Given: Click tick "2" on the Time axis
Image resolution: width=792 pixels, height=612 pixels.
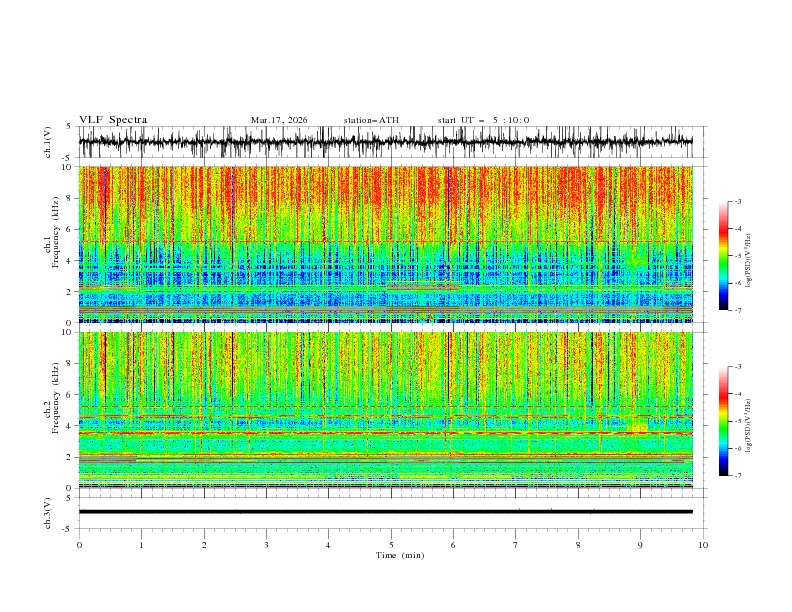Looking at the screenshot, I should pos(204,545).
